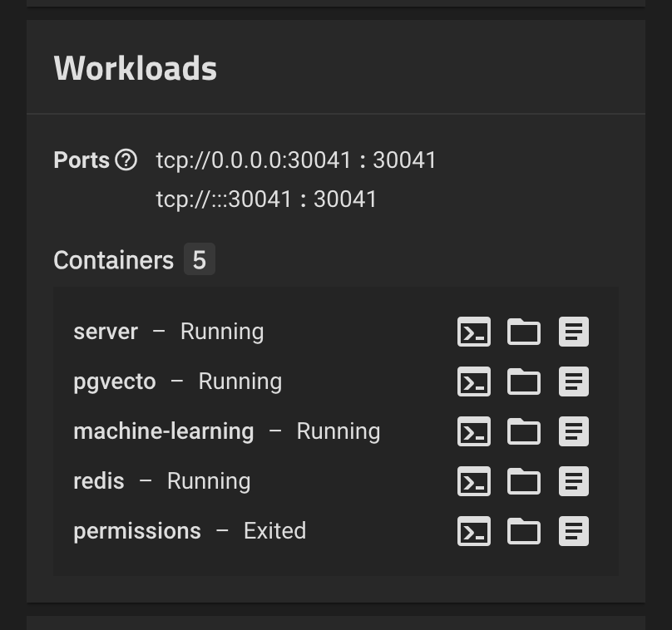Click the Workloads card heading
672x630 pixels.
pyautogui.click(x=135, y=68)
